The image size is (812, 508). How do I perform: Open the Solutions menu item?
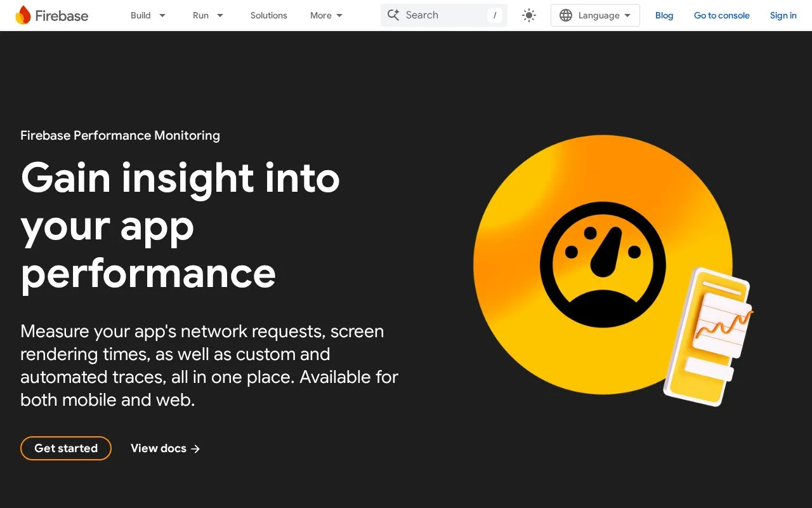click(269, 15)
